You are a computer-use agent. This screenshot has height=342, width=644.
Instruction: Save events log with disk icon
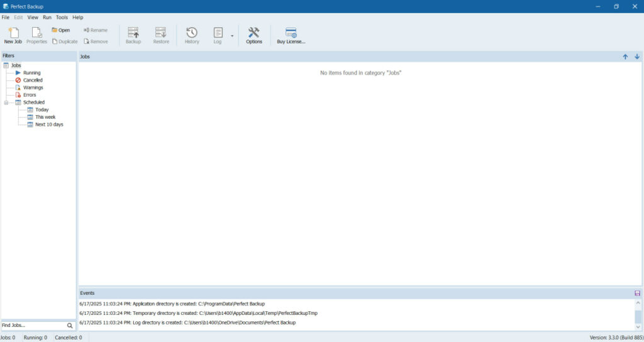638,293
